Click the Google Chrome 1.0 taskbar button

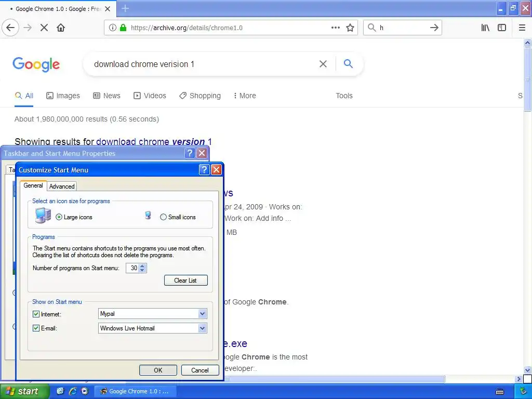(136, 391)
